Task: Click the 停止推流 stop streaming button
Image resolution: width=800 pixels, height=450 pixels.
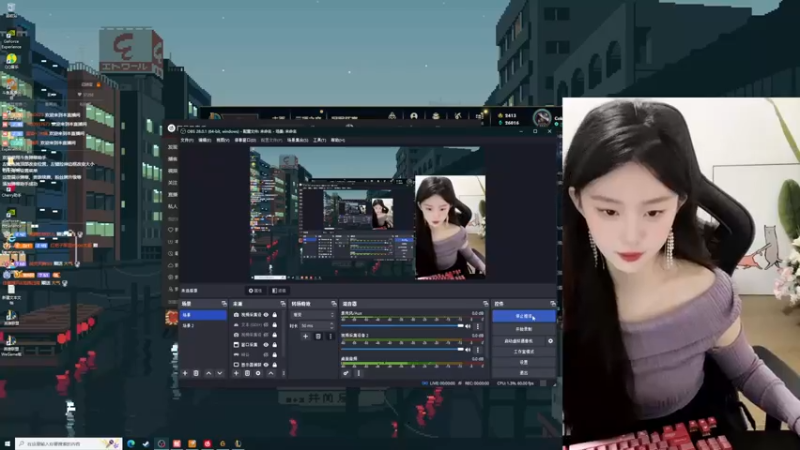Action: click(x=523, y=316)
